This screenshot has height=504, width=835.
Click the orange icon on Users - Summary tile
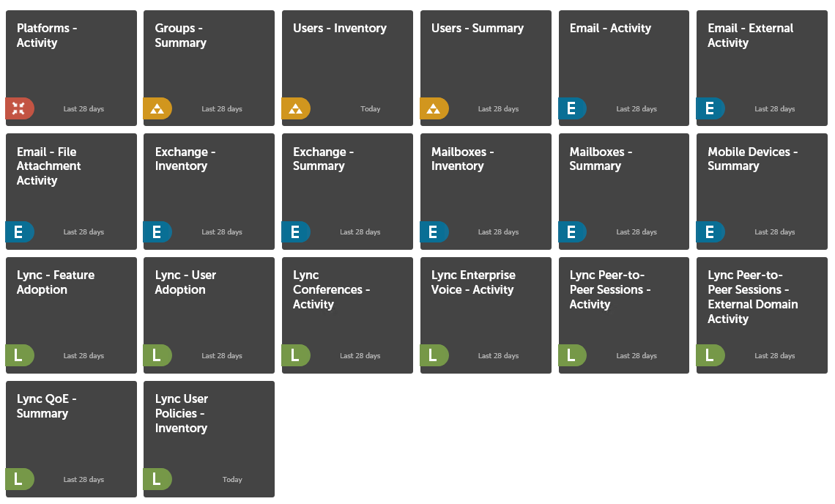(x=434, y=108)
